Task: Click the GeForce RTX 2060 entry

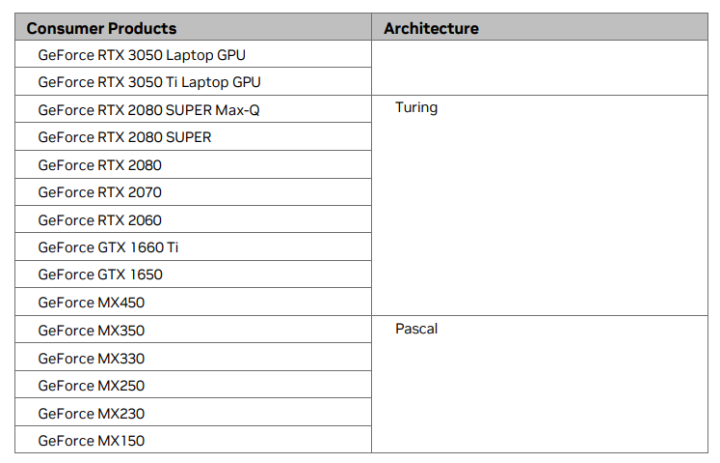Action: click(100, 220)
